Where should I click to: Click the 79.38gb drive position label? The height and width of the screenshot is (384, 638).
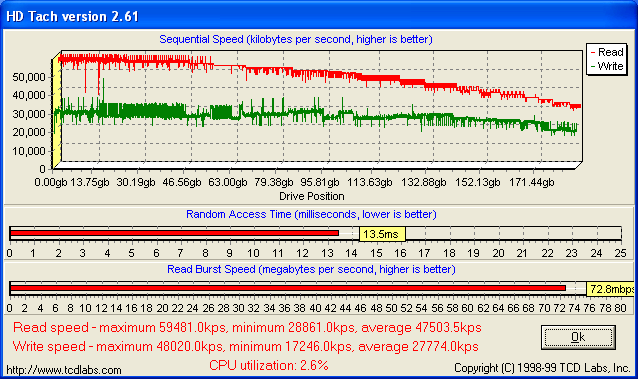274,182
